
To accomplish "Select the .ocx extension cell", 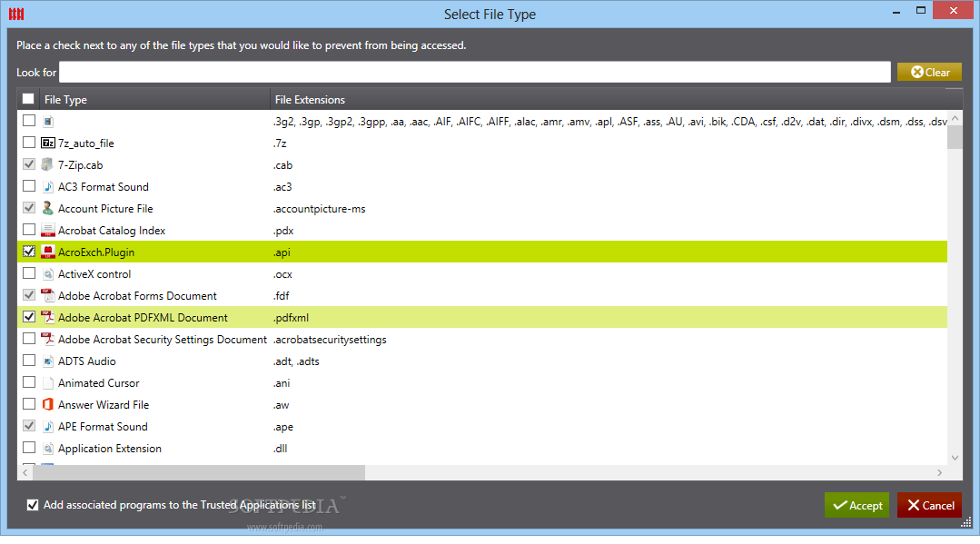I will pos(282,274).
